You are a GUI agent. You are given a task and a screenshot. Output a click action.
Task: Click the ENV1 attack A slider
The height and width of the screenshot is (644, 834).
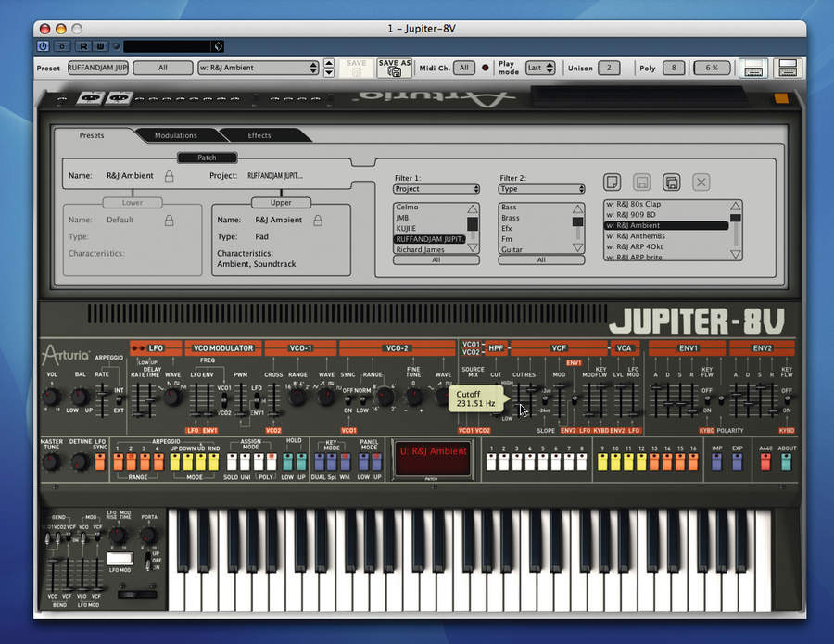656,400
